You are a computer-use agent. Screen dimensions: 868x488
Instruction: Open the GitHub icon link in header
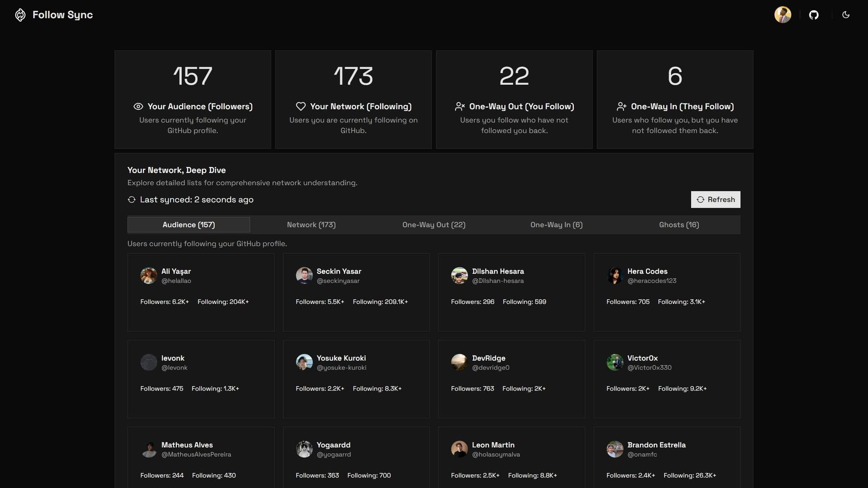coord(814,15)
